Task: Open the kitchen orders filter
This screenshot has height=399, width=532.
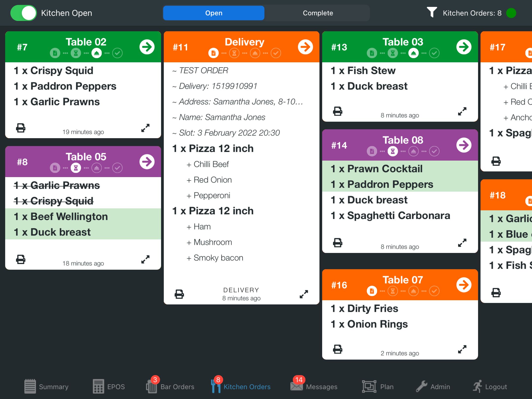Action: pyautogui.click(x=432, y=12)
